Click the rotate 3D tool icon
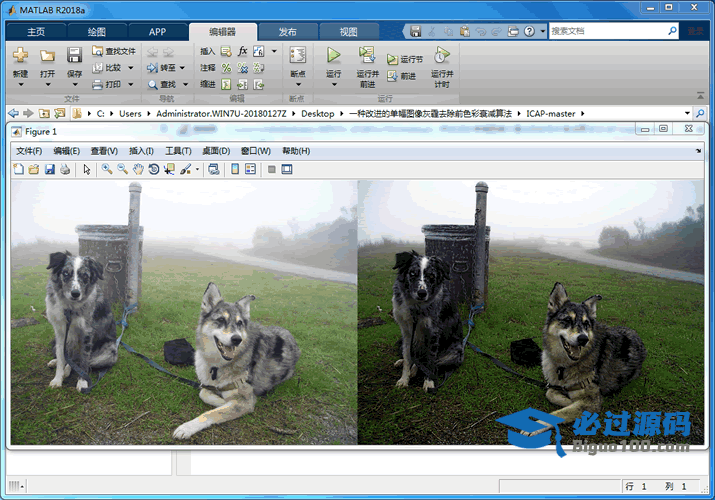This screenshot has width=715, height=500. (154, 170)
